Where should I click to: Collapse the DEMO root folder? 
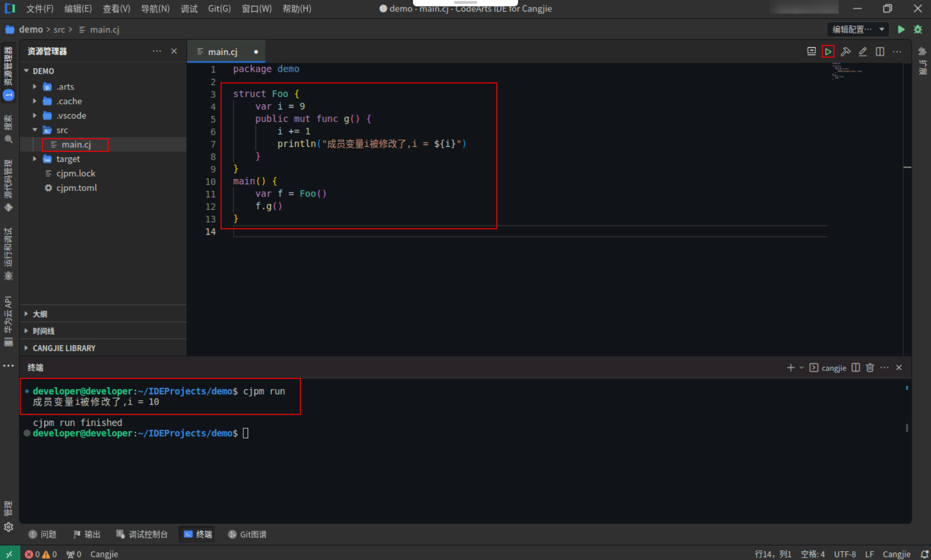pyautogui.click(x=26, y=71)
